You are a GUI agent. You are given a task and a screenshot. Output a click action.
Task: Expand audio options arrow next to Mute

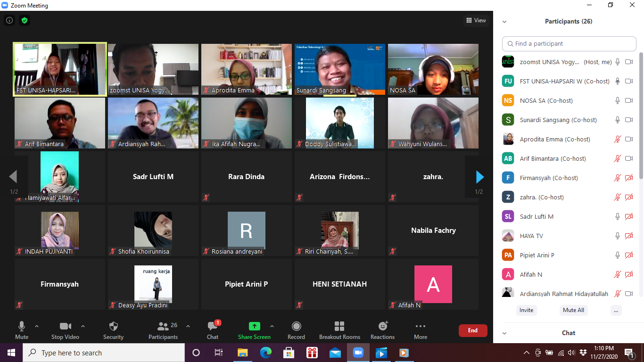click(x=37, y=326)
